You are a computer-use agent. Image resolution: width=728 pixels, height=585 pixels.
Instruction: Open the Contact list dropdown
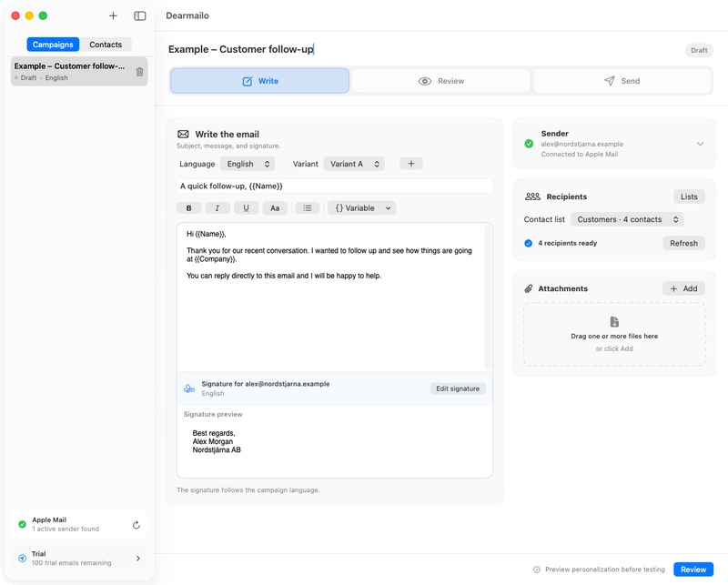(627, 219)
